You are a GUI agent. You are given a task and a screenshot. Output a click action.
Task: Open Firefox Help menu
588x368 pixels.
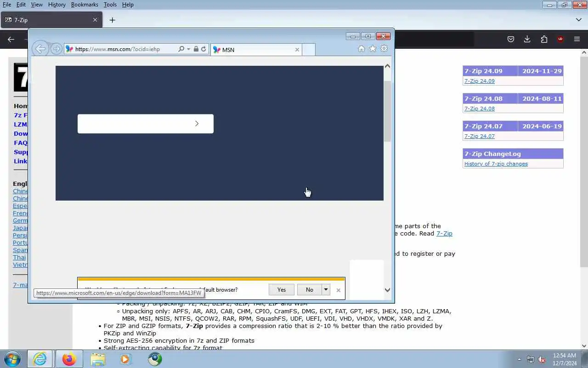[x=128, y=5]
